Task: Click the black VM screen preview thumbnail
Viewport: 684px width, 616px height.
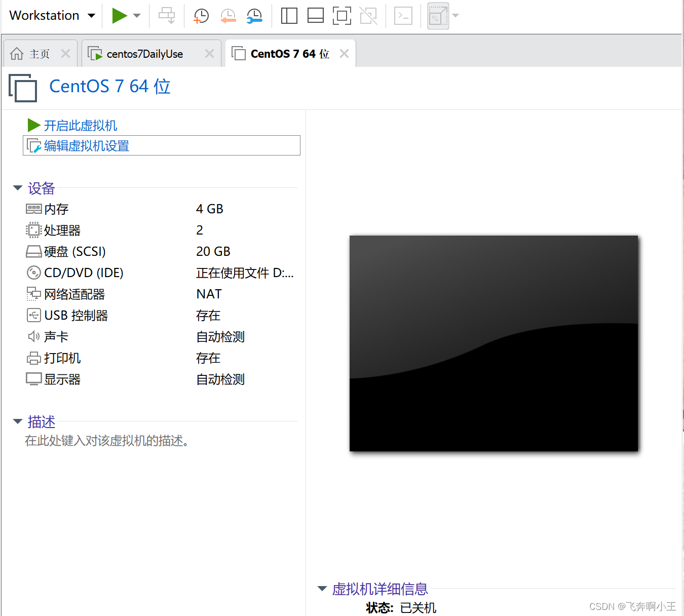Action: point(493,343)
